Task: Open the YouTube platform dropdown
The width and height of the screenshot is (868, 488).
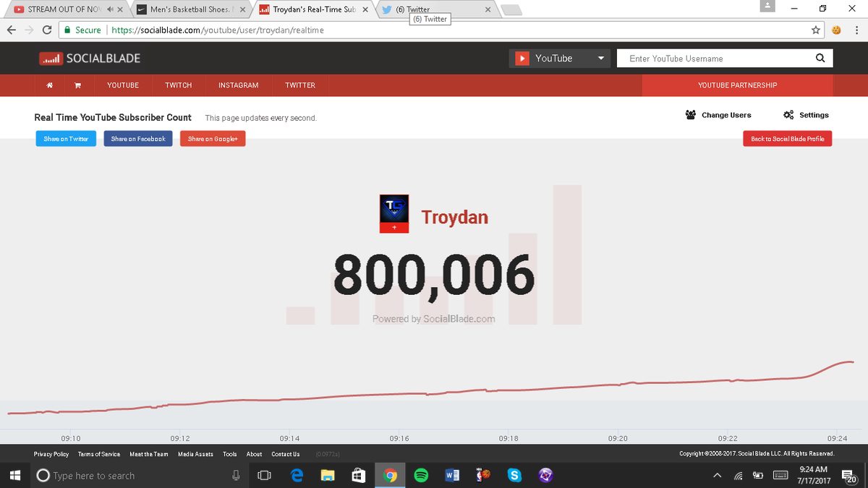Action: [560, 59]
